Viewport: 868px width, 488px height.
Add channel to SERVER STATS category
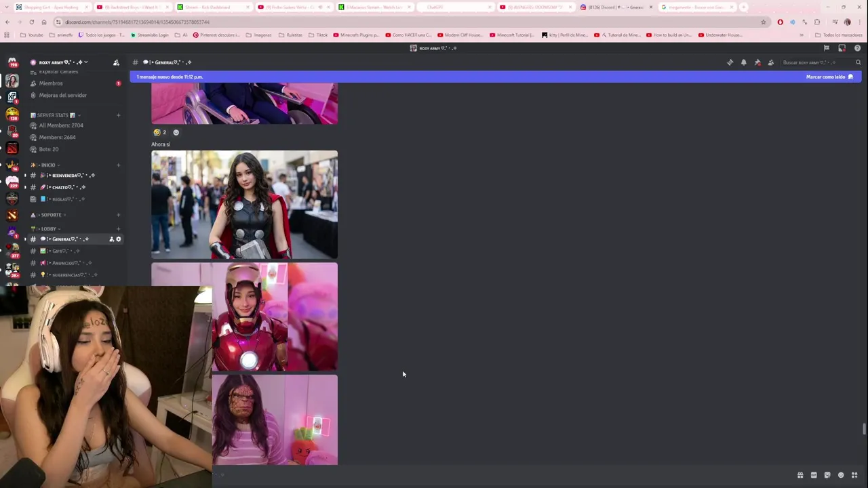click(x=118, y=115)
